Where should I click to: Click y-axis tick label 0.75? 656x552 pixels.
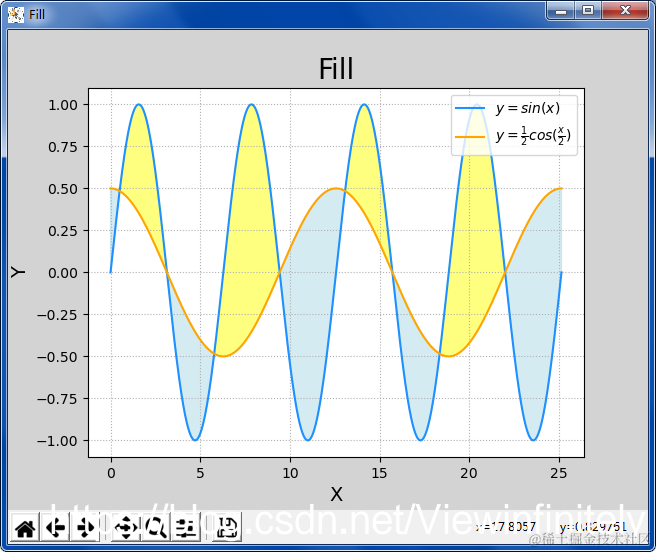pyautogui.click(x=63, y=147)
